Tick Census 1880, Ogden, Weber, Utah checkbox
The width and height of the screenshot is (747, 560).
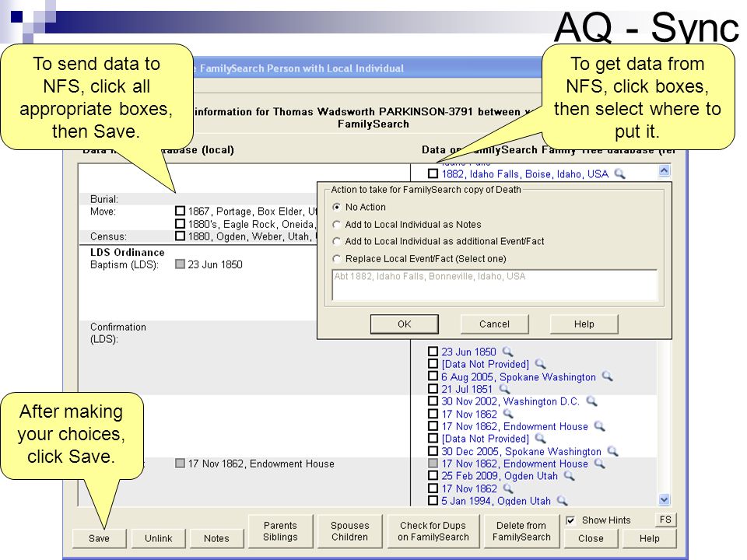(180, 236)
